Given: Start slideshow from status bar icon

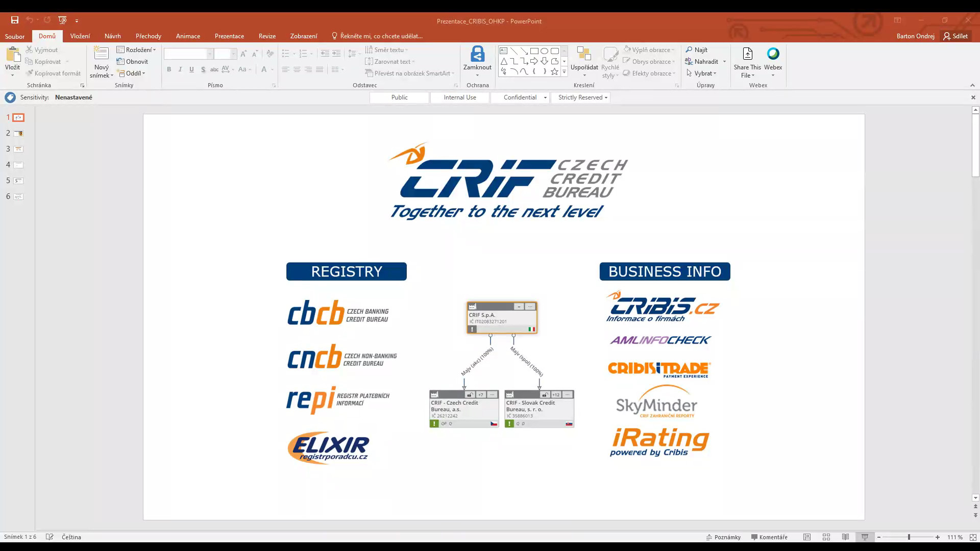Looking at the screenshot, I should click(865, 537).
